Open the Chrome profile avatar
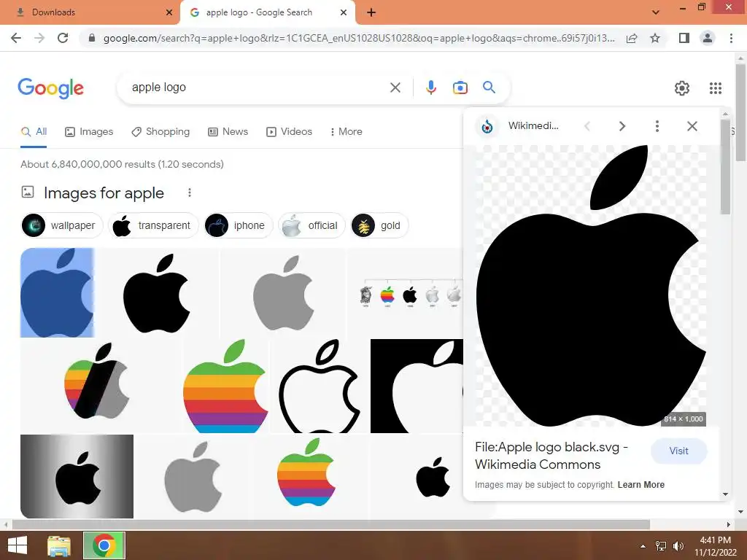This screenshot has width=747, height=560. click(708, 38)
